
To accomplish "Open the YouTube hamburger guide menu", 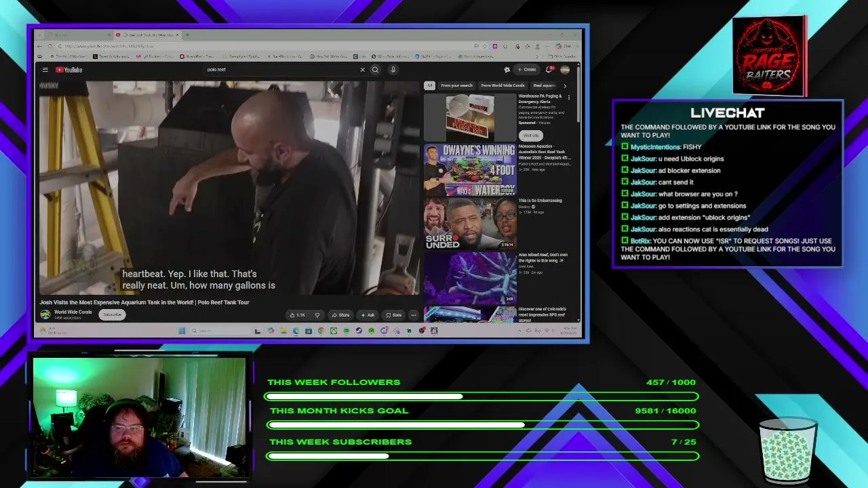I will coord(45,70).
